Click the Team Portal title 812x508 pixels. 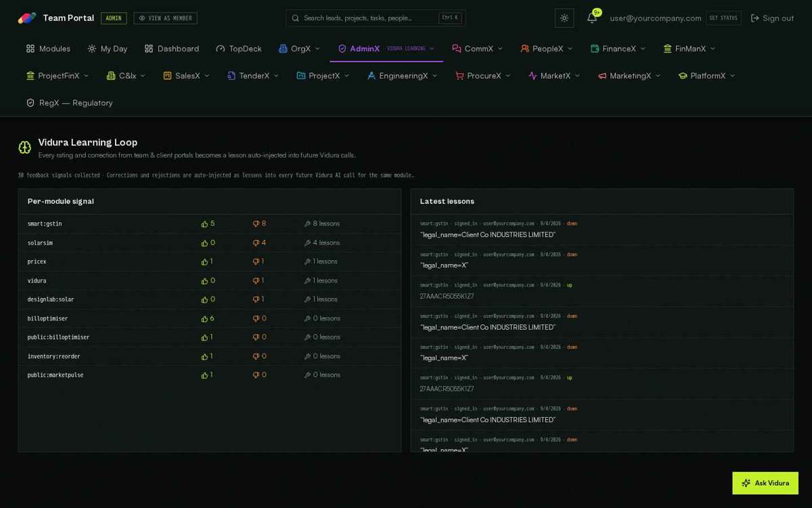tap(68, 18)
